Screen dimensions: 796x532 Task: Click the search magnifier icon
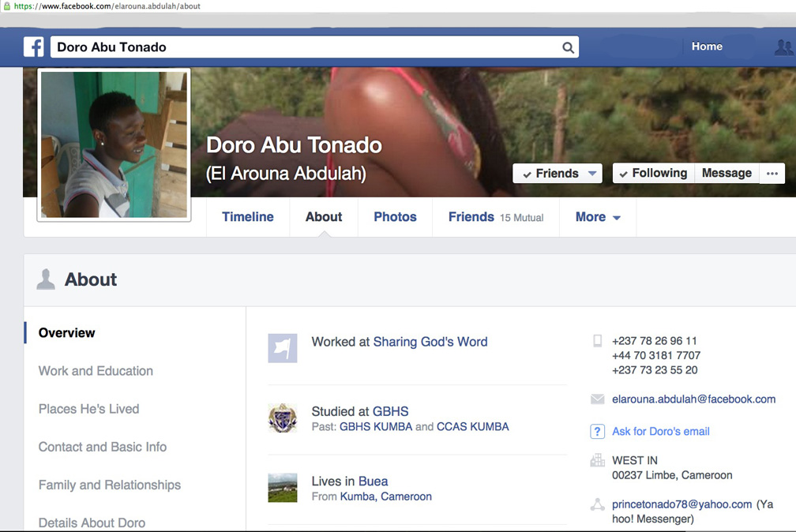pyautogui.click(x=568, y=47)
